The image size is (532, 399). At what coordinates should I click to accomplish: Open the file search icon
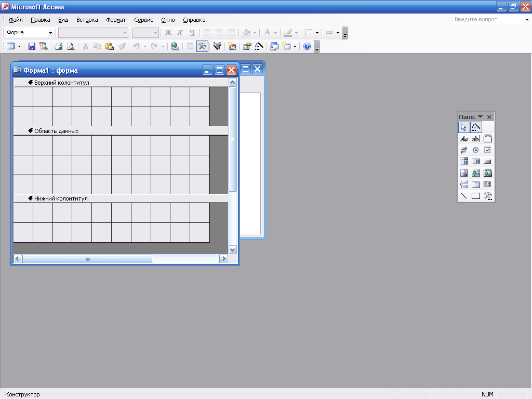tap(44, 46)
